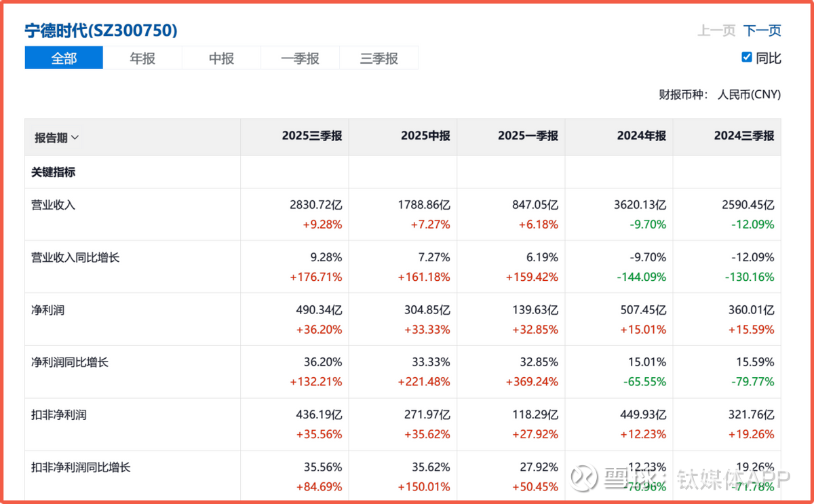
Task: Switch to the 年报 tab
Action: point(142,58)
